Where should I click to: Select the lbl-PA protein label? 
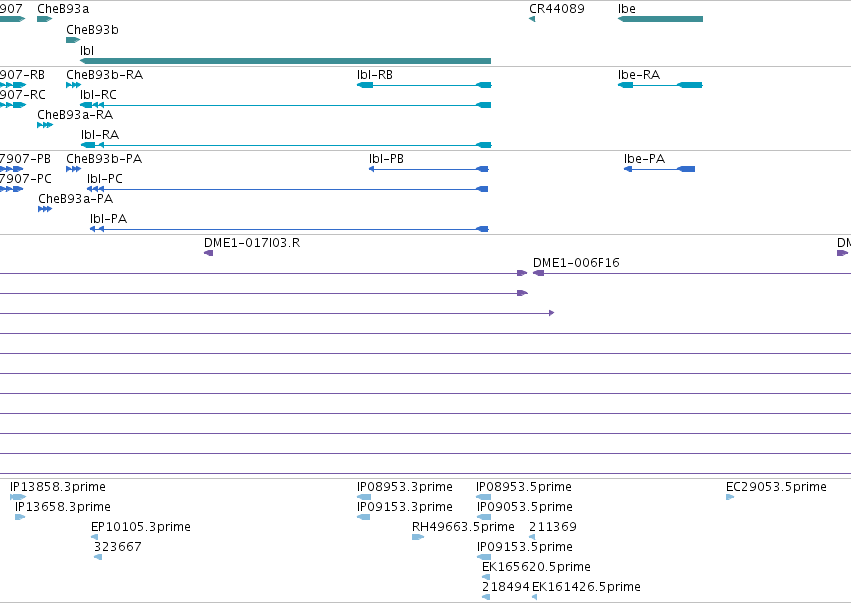click(109, 219)
